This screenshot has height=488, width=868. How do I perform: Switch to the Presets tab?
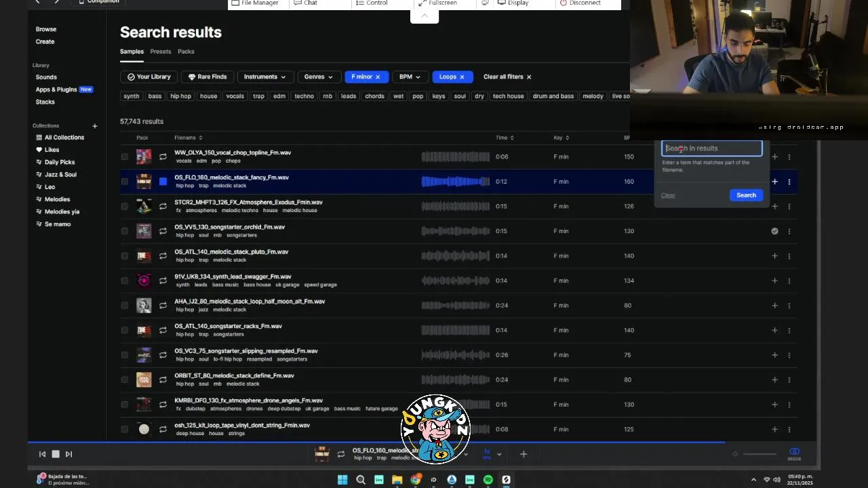161,52
